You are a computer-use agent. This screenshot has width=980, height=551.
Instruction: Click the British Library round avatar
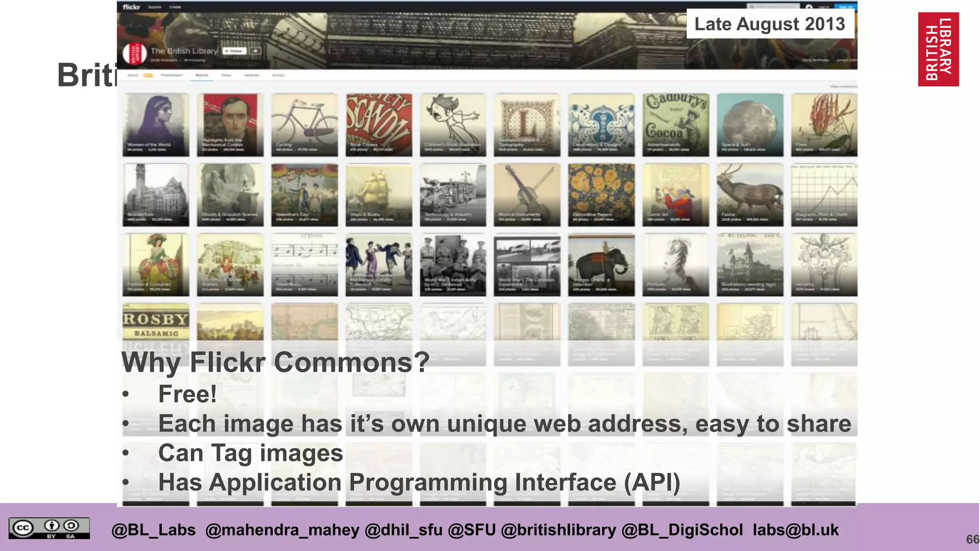(135, 53)
